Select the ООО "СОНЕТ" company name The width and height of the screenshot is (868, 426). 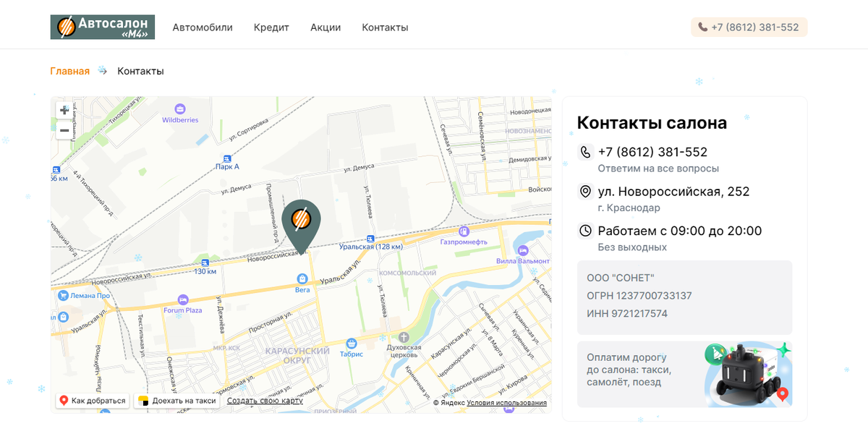click(x=621, y=278)
